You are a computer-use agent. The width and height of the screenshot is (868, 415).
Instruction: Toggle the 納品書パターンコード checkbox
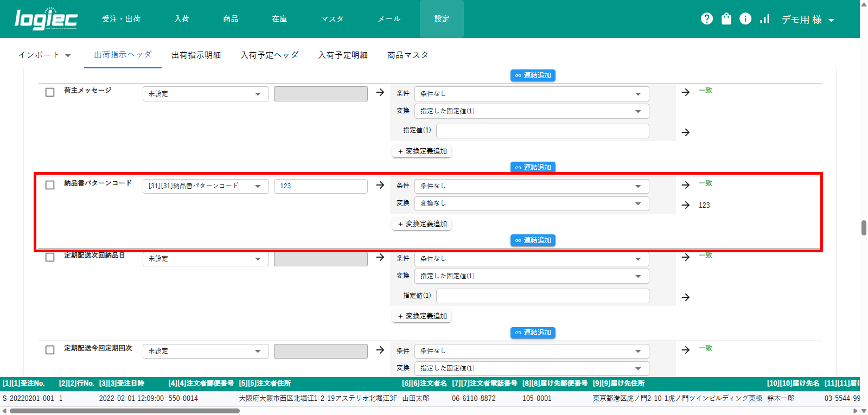point(50,185)
